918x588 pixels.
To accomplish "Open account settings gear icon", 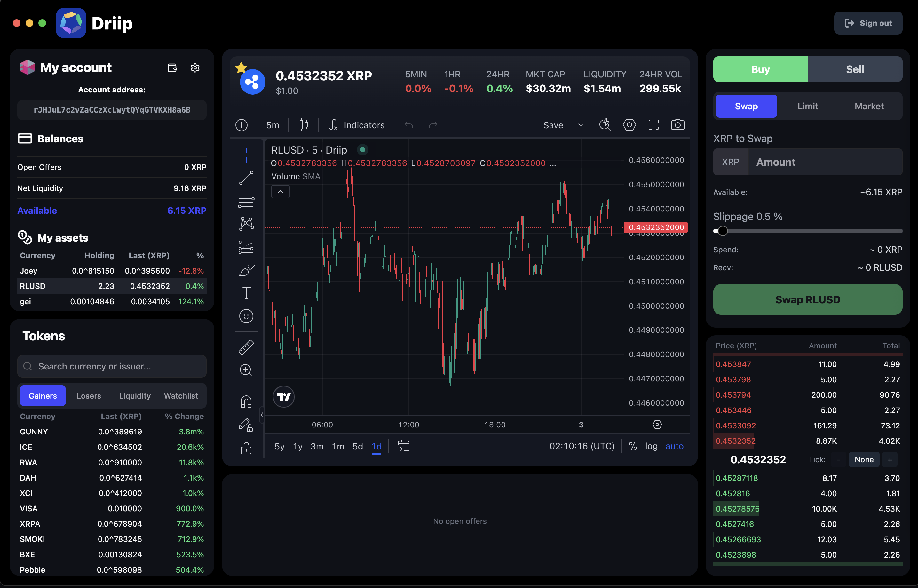I will 195,68.
